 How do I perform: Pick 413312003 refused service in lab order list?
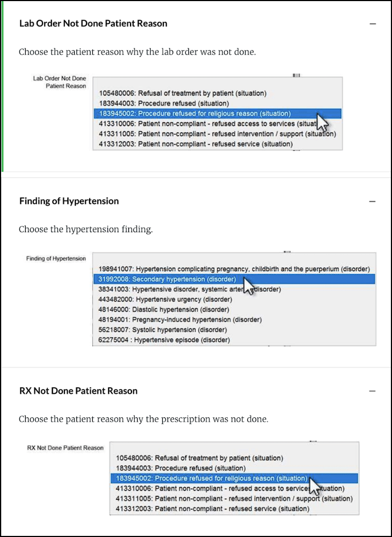196,144
